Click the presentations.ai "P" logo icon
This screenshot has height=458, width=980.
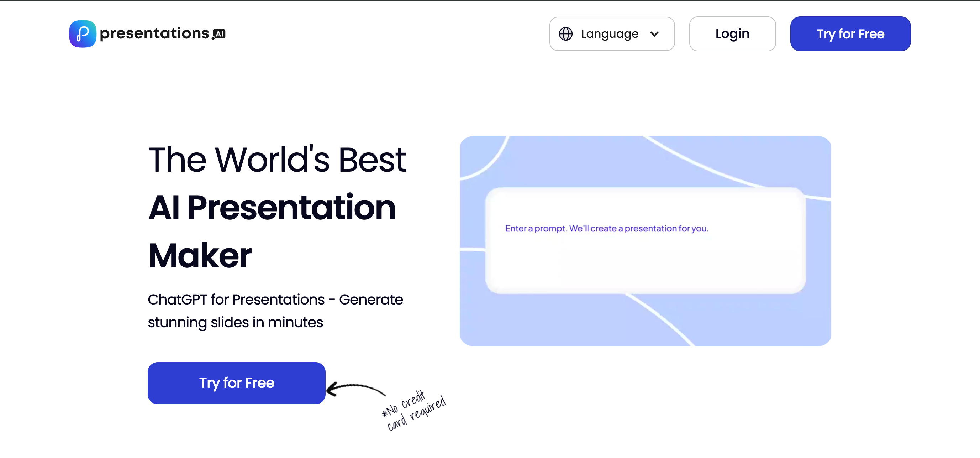pyautogui.click(x=82, y=33)
